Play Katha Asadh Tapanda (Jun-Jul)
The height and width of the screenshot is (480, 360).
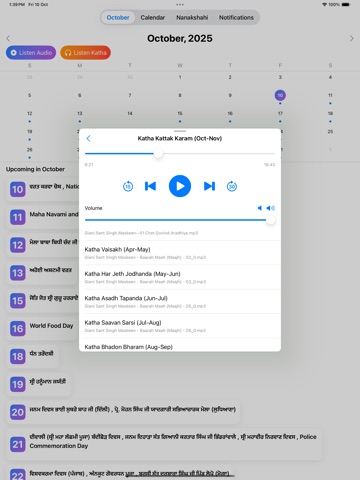(180, 301)
